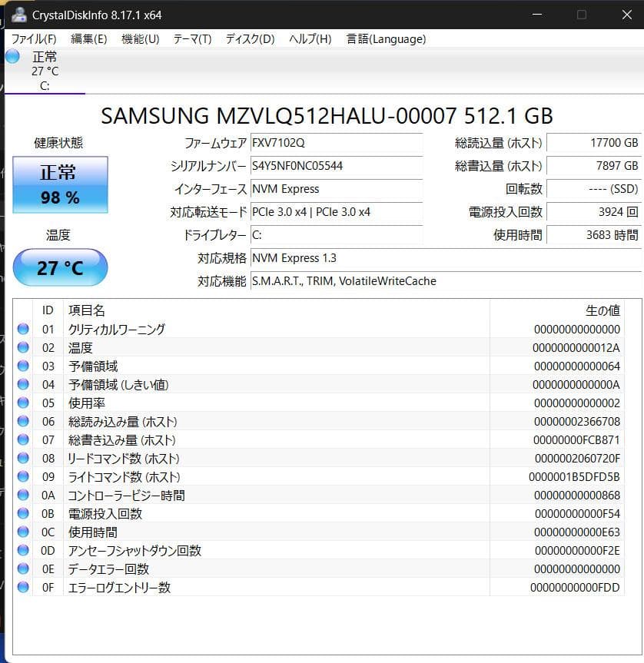Open the 機能 menu
Image resolution: width=644 pixels, height=663 pixels.
[138, 39]
